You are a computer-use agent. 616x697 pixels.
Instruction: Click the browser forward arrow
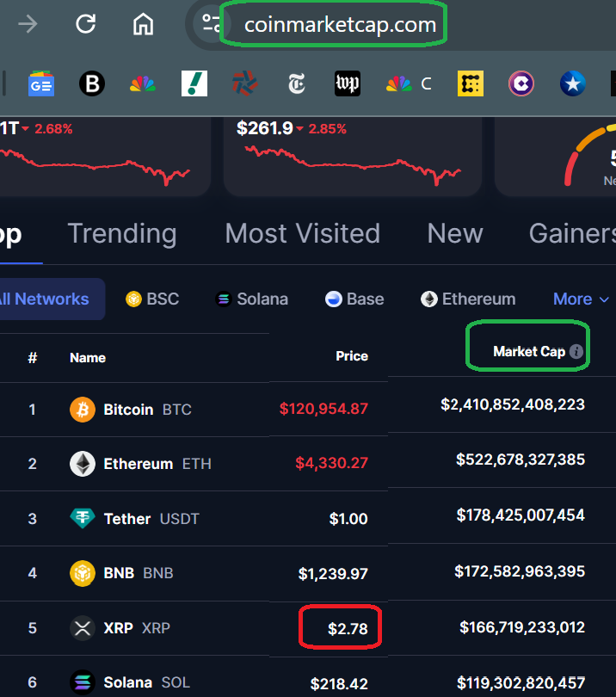(28, 24)
